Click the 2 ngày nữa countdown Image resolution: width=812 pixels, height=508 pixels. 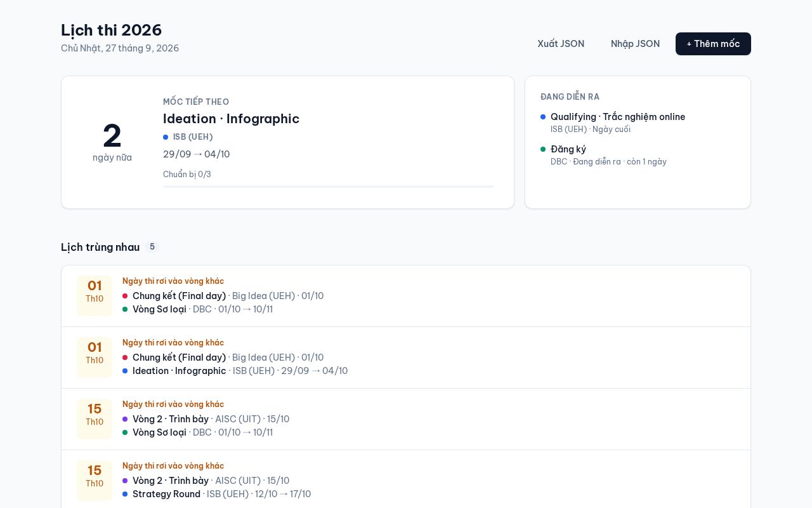coord(112,142)
